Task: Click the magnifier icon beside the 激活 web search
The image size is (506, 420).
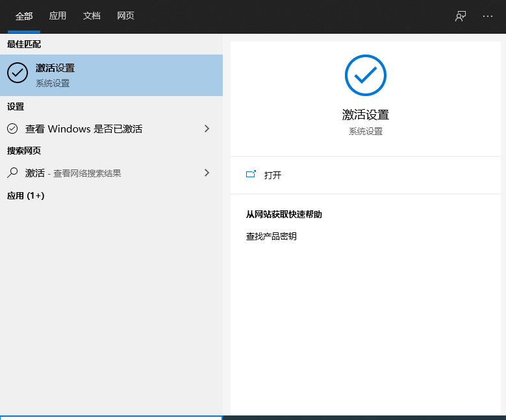Action: pyautogui.click(x=12, y=173)
